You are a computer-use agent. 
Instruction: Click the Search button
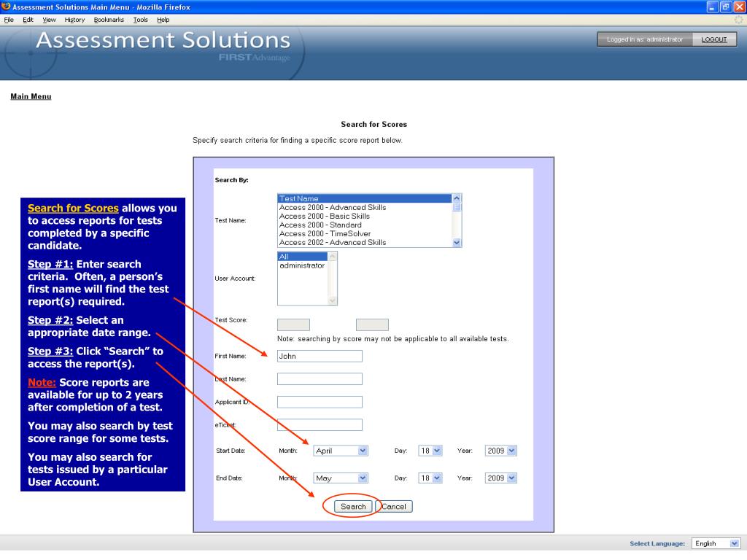click(353, 507)
